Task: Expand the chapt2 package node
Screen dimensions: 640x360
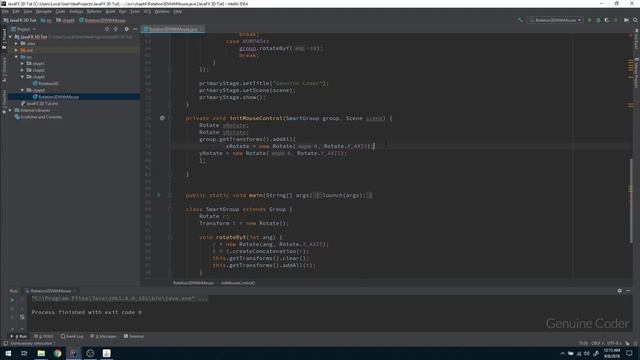Action: pyautogui.click(x=22, y=70)
